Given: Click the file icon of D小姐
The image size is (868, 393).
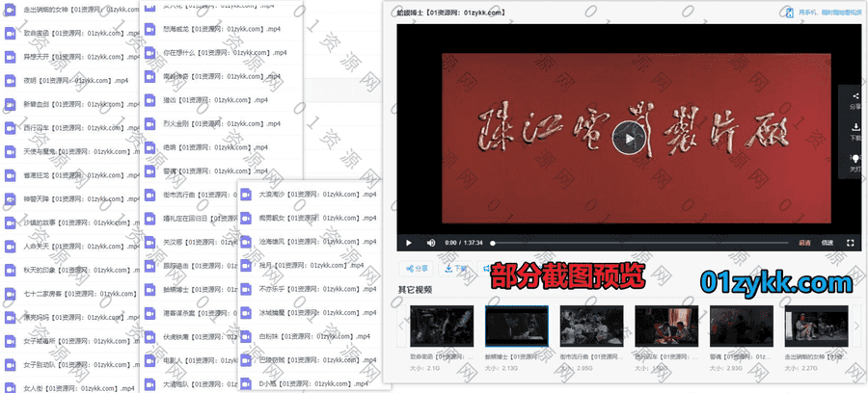Looking at the screenshot, I should [x=246, y=383].
